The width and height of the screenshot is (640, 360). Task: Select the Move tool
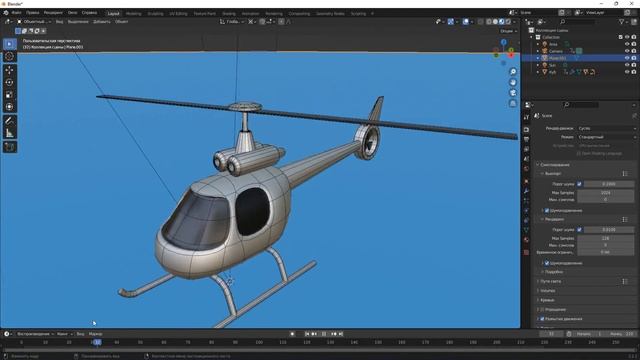(9, 70)
